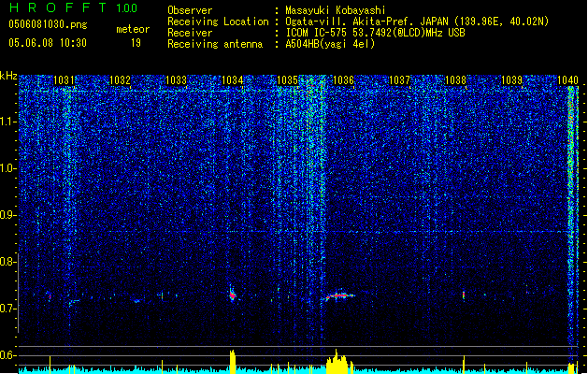Click the Receiver field label
Image resolution: width=588 pixels, height=374 pixels.
pos(190,33)
